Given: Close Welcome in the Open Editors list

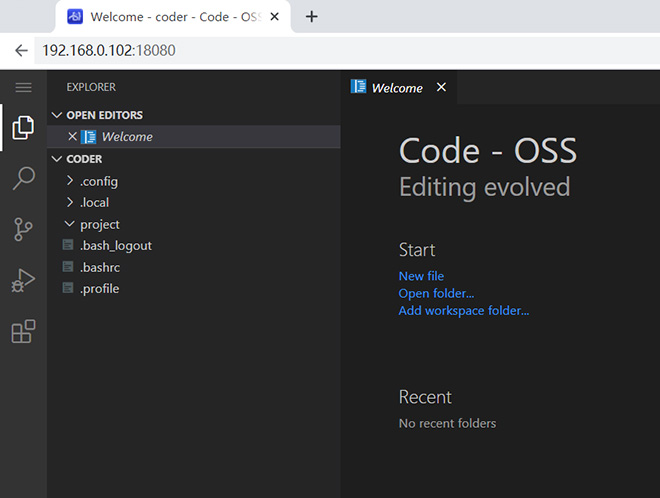Looking at the screenshot, I should [72, 136].
